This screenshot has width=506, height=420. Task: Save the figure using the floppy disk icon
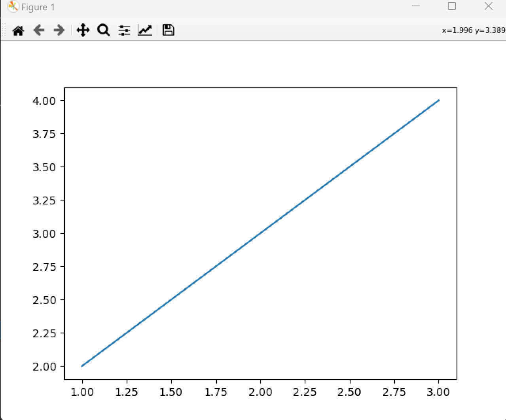tap(169, 30)
